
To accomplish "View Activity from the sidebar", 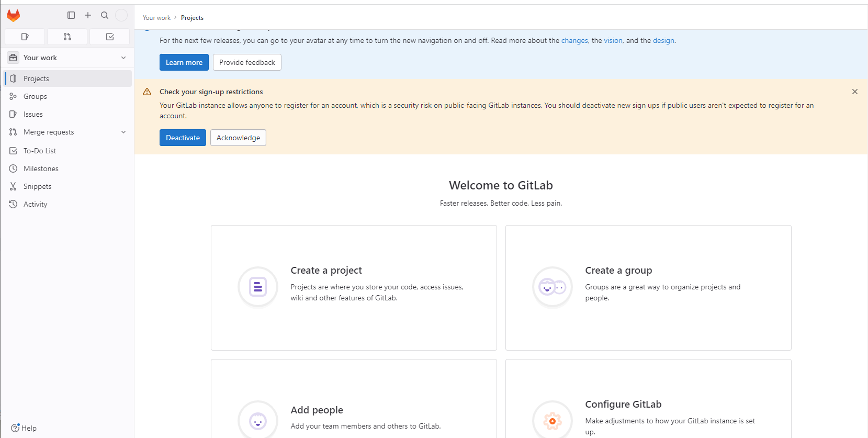I will pyautogui.click(x=68, y=204).
